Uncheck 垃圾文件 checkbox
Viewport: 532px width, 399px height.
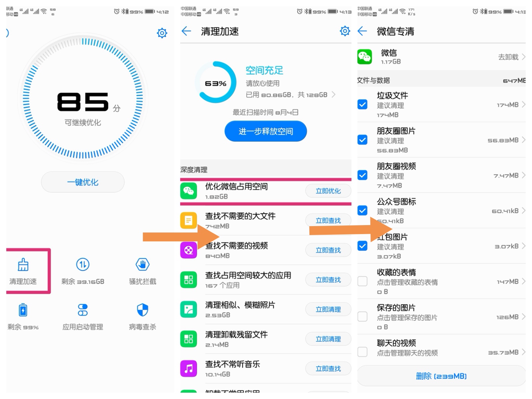[x=362, y=104]
